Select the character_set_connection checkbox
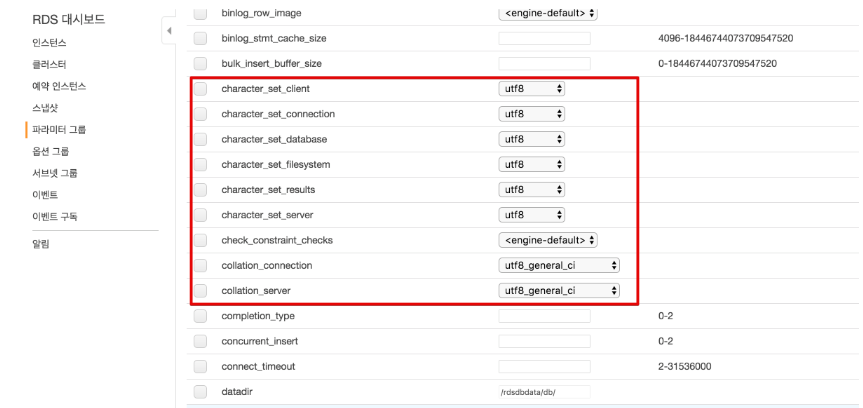863x408 pixels. 200,114
